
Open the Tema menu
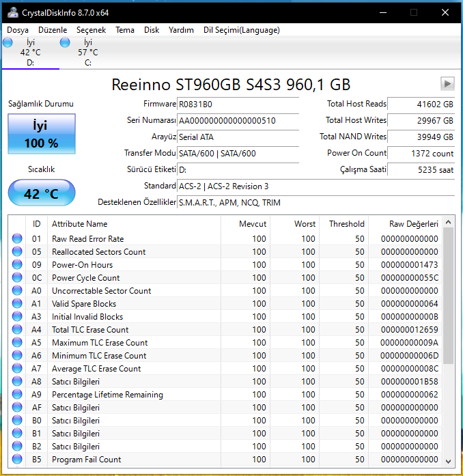(x=125, y=30)
